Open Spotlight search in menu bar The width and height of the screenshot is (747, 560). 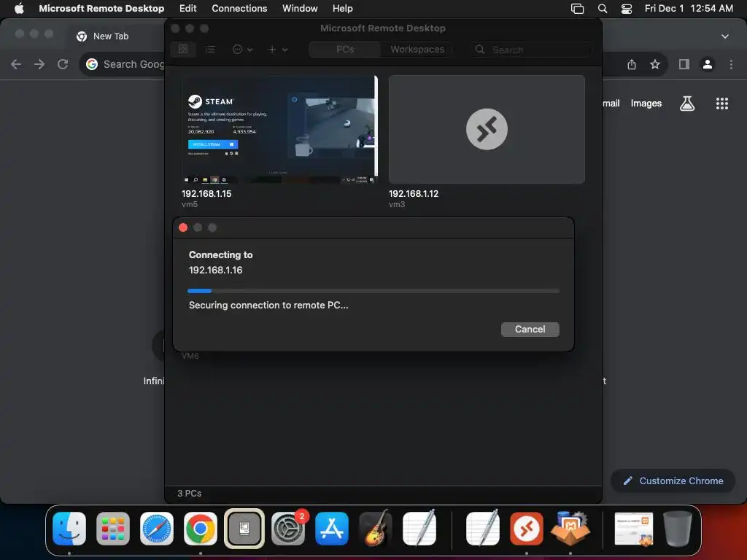coord(602,8)
